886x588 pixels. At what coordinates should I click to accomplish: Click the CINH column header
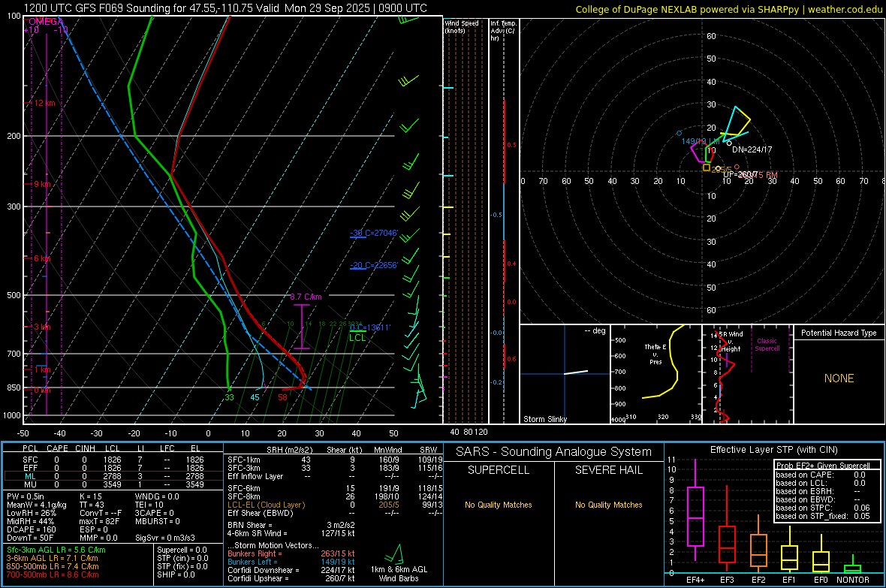pyautogui.click(x=85, y=448)
